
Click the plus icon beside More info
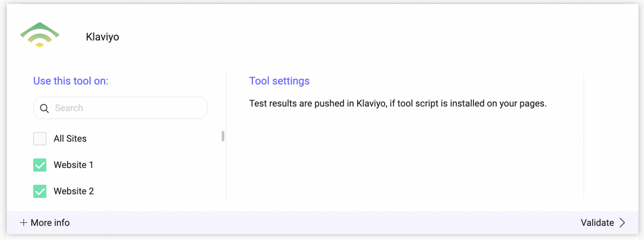[23, 223]
